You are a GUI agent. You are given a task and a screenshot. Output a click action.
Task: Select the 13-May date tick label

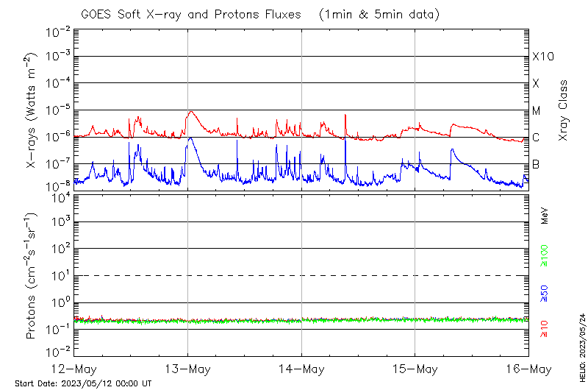pos(188,369)
